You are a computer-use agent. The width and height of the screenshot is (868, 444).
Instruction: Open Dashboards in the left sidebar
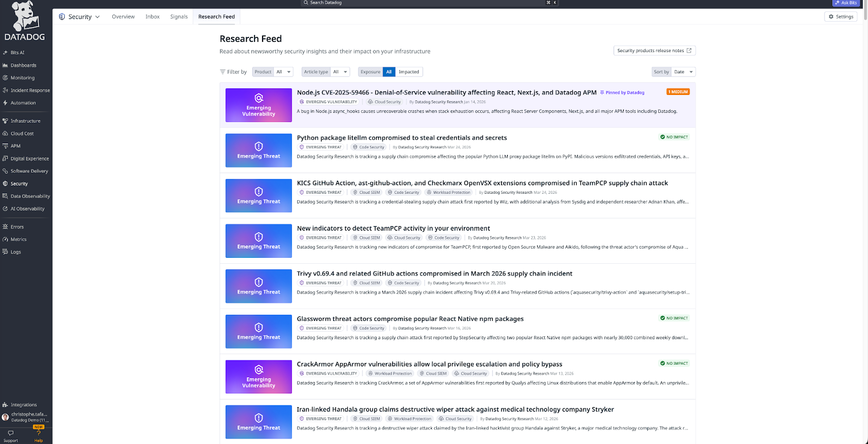23,65
